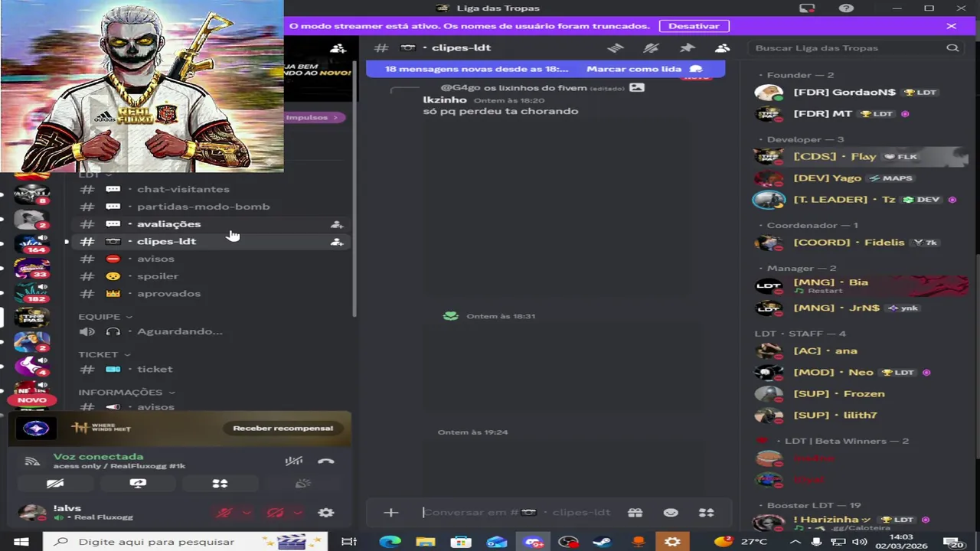Turn on camera in the voice panel
The height and width of the screenshot is (551, 980).
pyautogui.click(x=55, y=484)
